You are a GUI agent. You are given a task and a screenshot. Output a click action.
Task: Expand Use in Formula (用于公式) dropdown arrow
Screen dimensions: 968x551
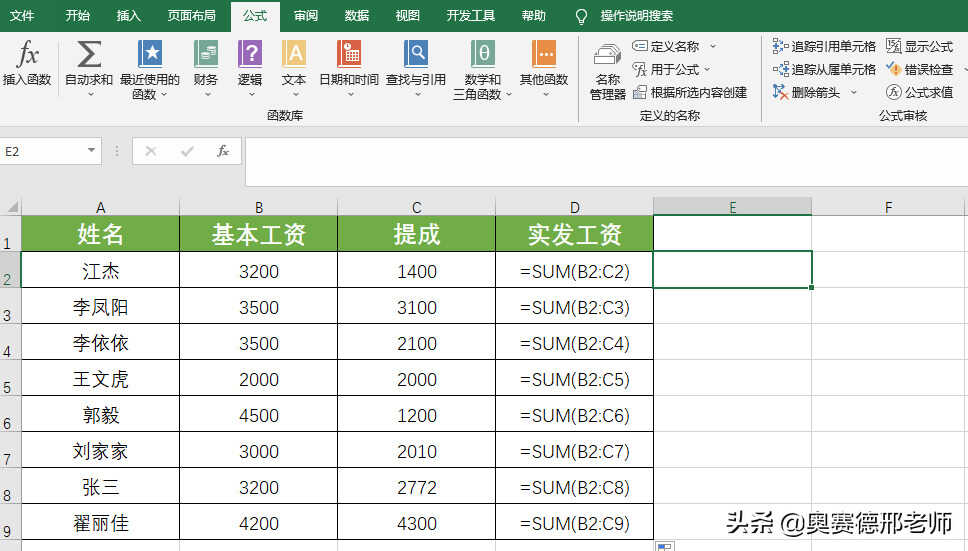(x=707, y=69)
